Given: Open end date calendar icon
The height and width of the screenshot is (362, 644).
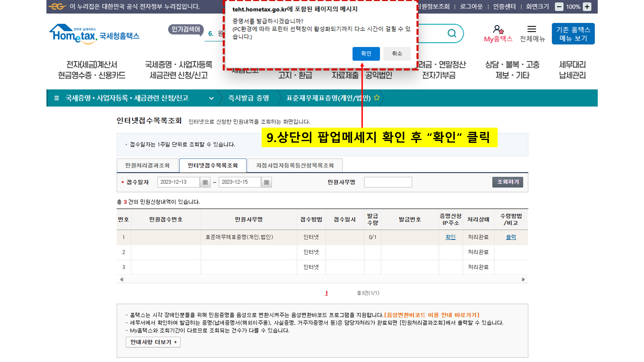Looking at the screenshot, I should [x=266, y=182].
